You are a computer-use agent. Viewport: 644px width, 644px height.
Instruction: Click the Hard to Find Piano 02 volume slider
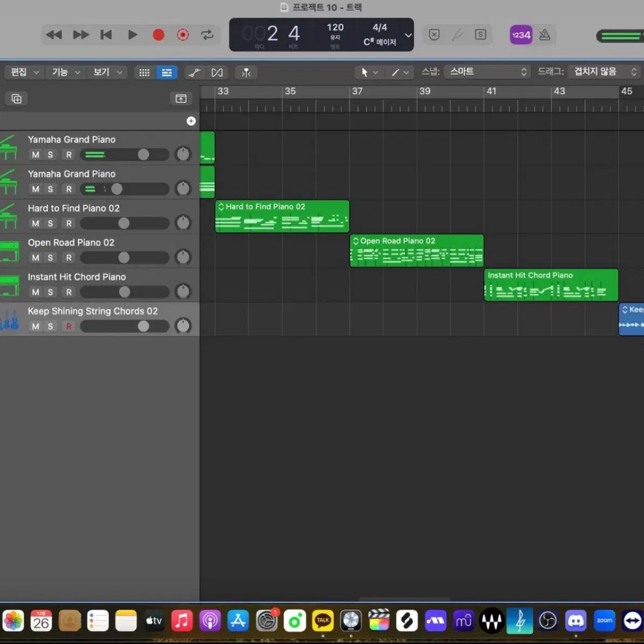point(124,224)
